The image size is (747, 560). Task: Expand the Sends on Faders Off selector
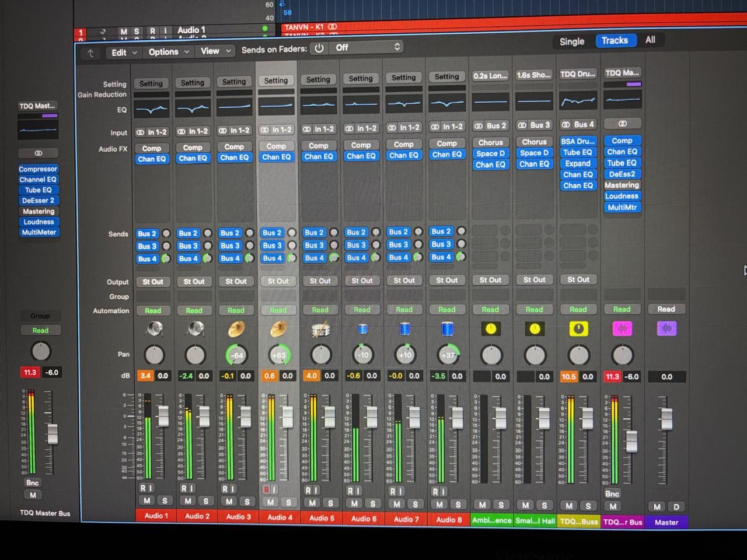click(368, 48)
